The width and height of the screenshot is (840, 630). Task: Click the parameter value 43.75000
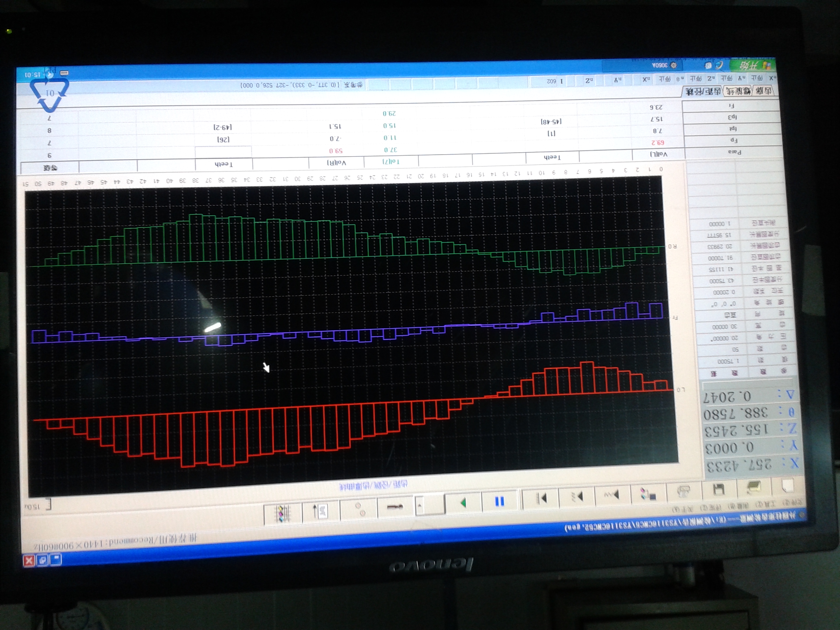(722, 281)
